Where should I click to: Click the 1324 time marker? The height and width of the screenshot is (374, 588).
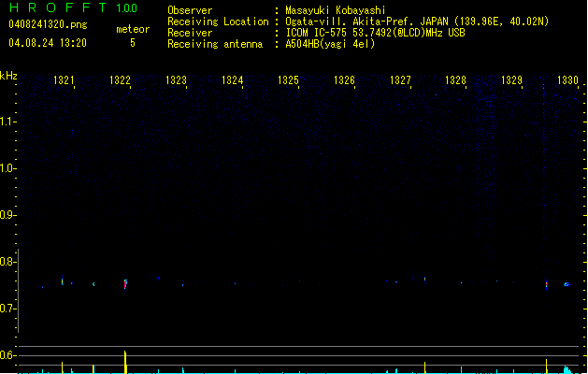tap(232, 80)
